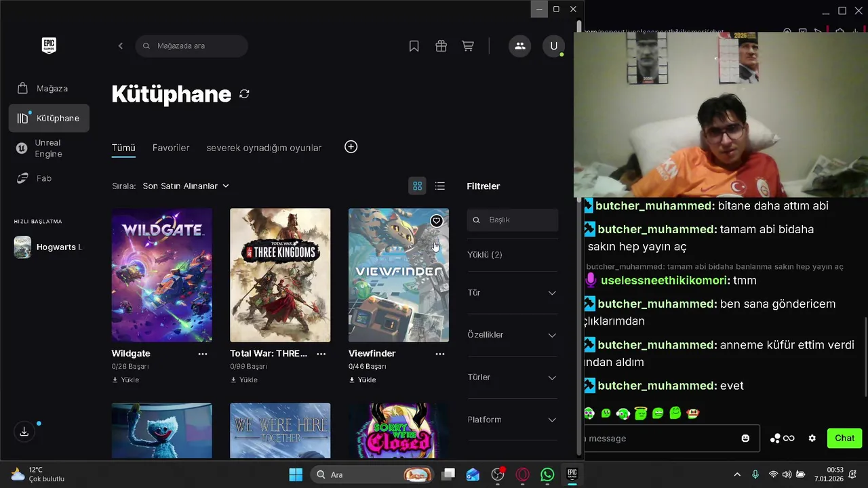Open the Epic Games logo home
This screenshot has width=868, height=488.
click(x=49, y=46)
